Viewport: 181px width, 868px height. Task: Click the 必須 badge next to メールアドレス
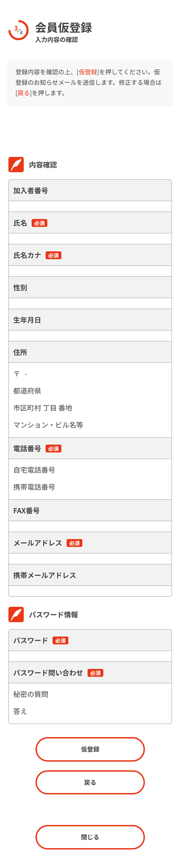coord(74,543)
